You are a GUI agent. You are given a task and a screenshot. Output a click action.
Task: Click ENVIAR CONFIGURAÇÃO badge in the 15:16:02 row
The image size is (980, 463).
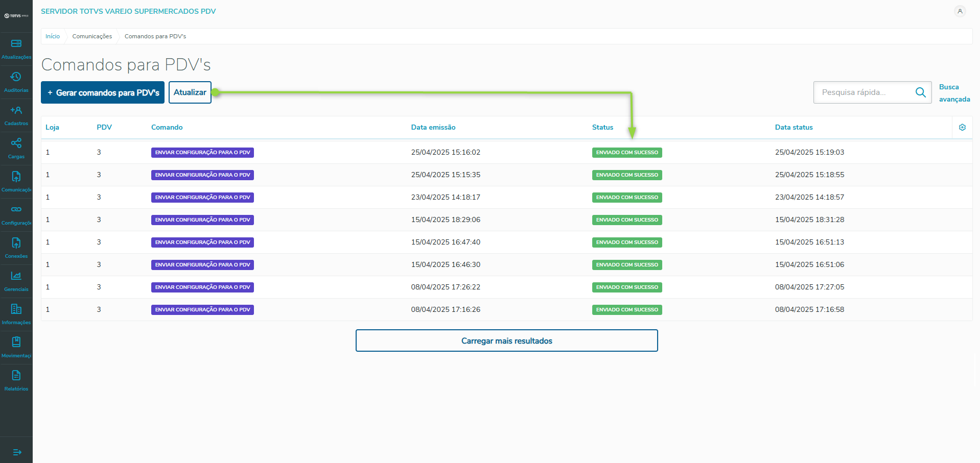pyautogui.click(x=202, y=153)
